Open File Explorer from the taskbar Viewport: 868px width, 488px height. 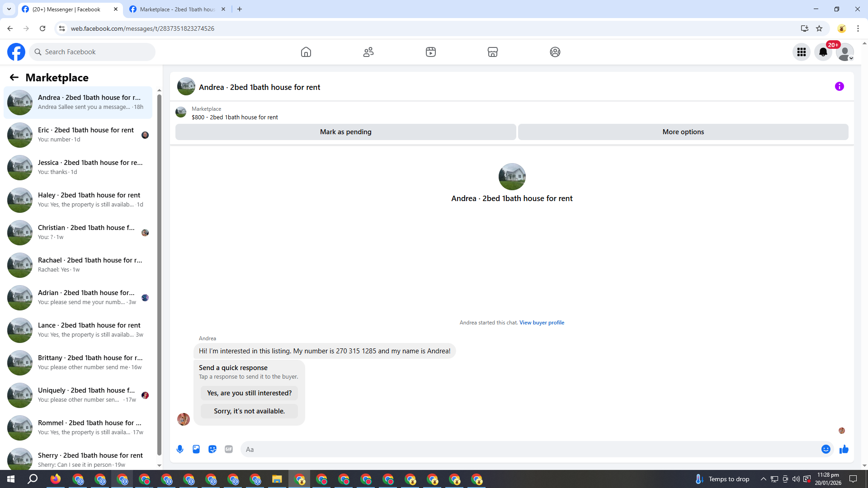[x=277, y=479]
